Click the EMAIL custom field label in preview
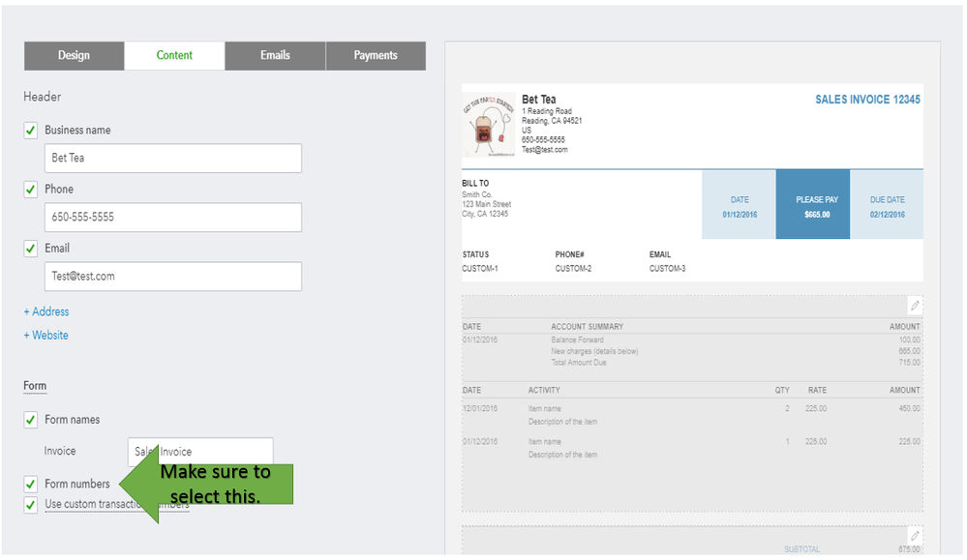This screenshot has width=967, height=560. coord(660,254)
